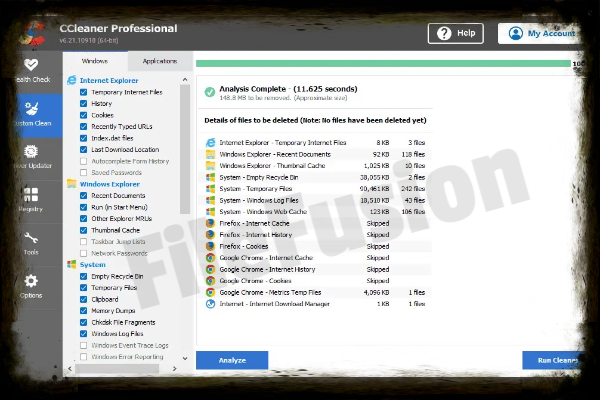Viewport: 600px width, 400px height.
Task: Toggle Recent Documents checkbox
Action: 83,196
